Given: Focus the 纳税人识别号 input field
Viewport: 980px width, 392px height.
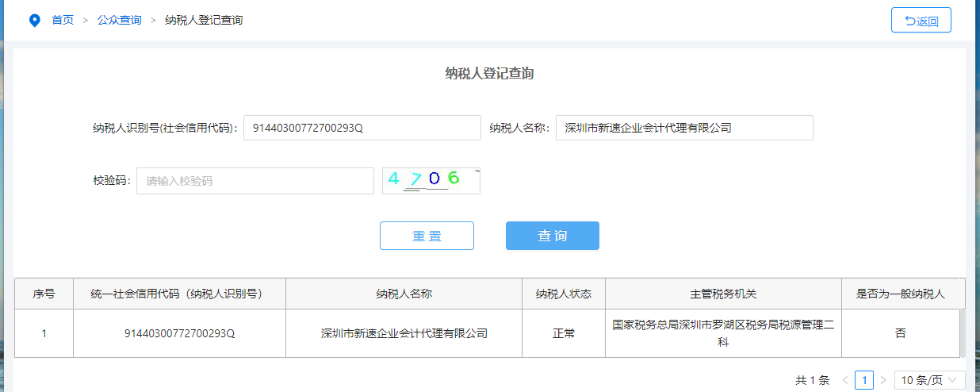Looking at the screenshot, I should pyautogui.click(x=362, y=128).
